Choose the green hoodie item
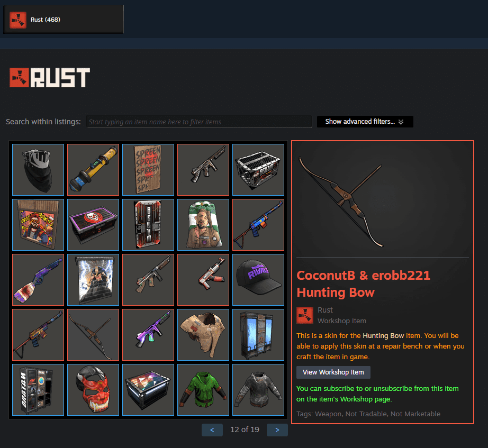488x448 pixels. (203, 390)
